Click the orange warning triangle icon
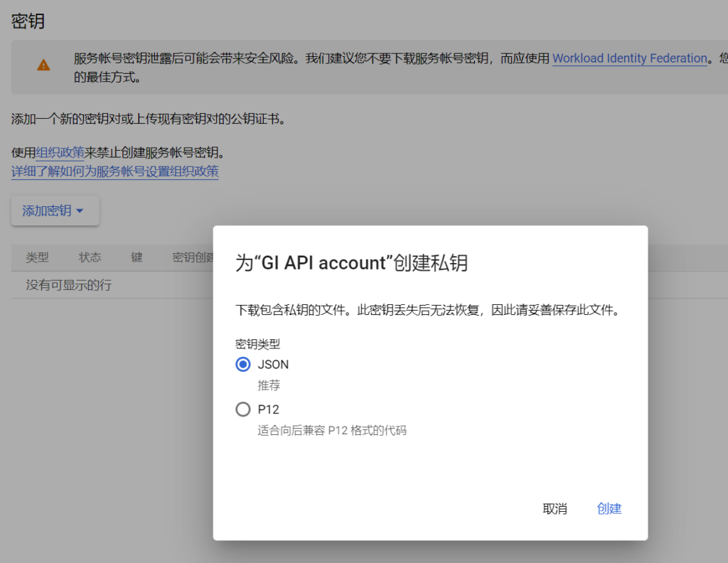The width and height of the screenshot is (728, 563). tap(44, 65)
